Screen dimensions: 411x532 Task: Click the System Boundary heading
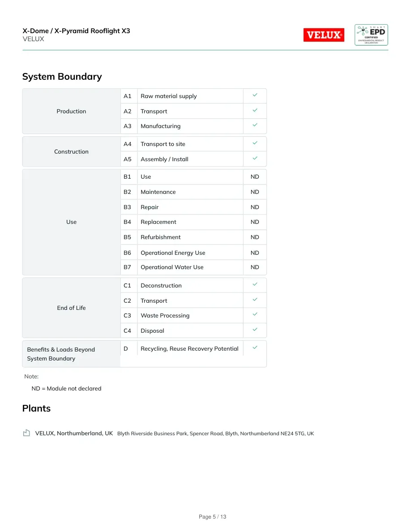coord(62,77)
